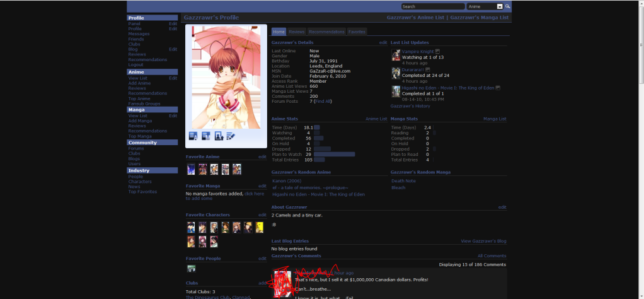
Task: Switch to the Reviews tab
Action: click(x=297, y=32)
